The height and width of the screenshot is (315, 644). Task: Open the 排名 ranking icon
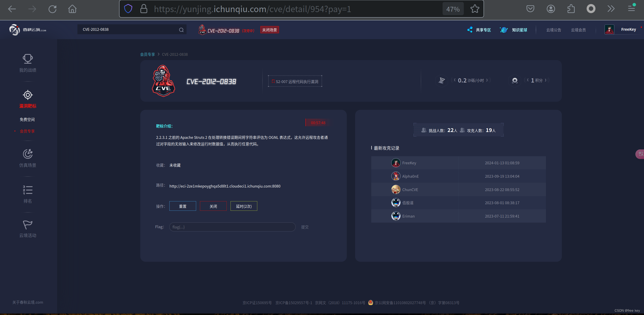click(x=28, y=190)
